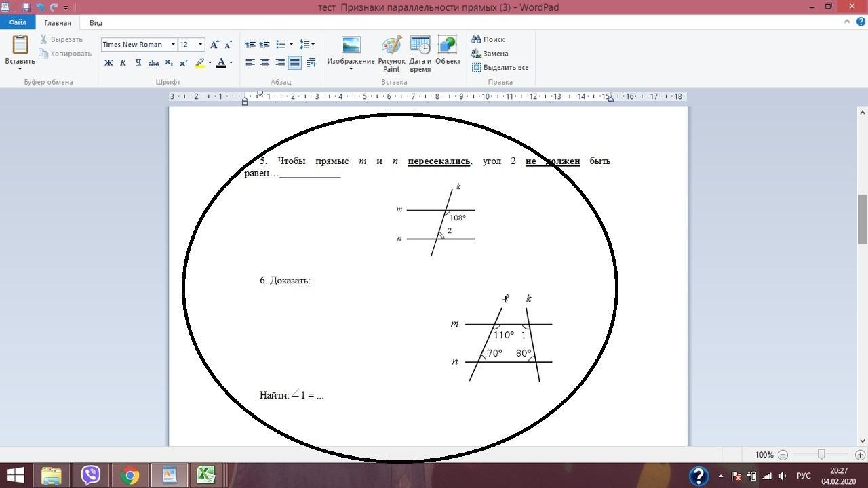Align text to the right
Image resolution: width=868 pixels, height=488 pixels.
coord(280,63)
